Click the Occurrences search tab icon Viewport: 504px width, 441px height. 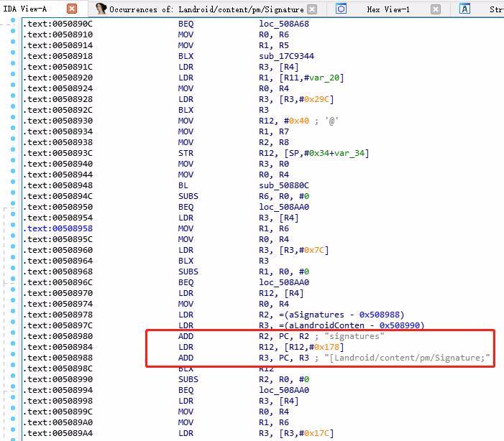(101, 9)
